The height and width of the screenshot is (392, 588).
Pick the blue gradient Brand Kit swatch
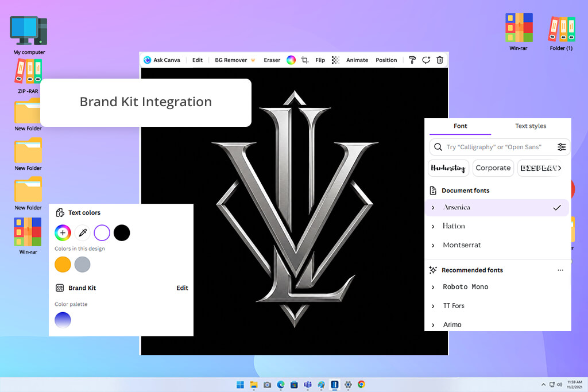pos(63,320)
